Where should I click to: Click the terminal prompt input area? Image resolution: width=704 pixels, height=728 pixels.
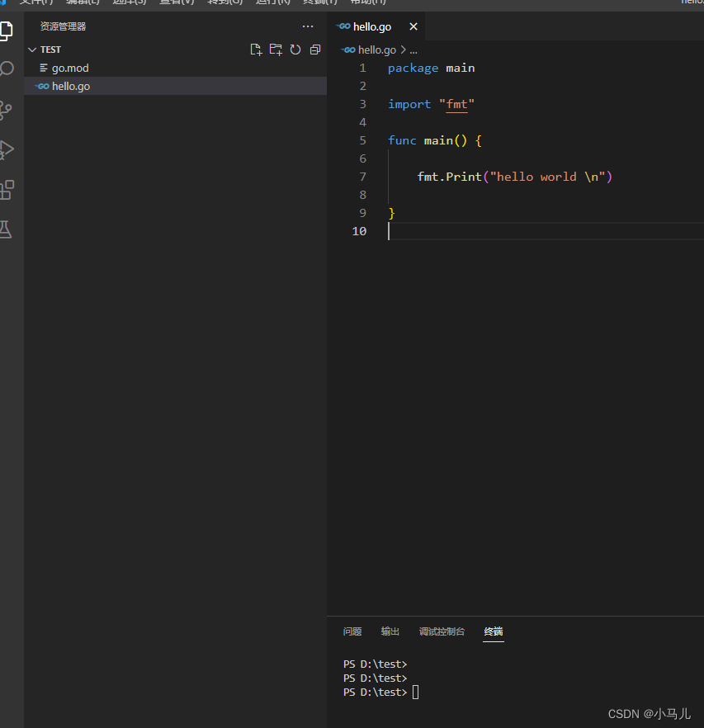coord(416,693)
